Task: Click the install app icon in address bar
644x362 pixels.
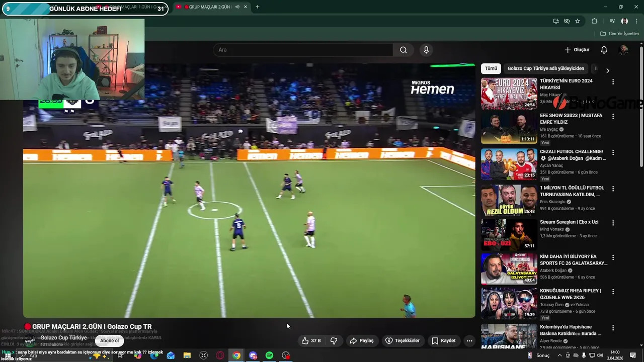Action: coord(556,21)
